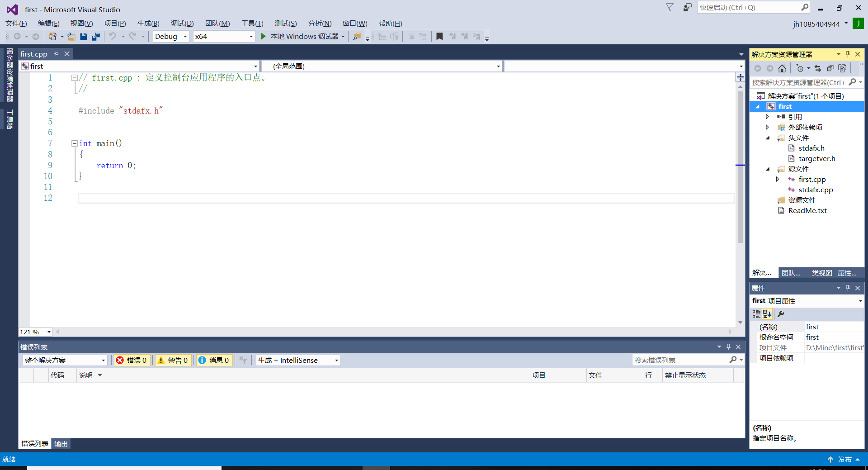Switch to the Output tab

pyautogui.click(x=61, y=444)
